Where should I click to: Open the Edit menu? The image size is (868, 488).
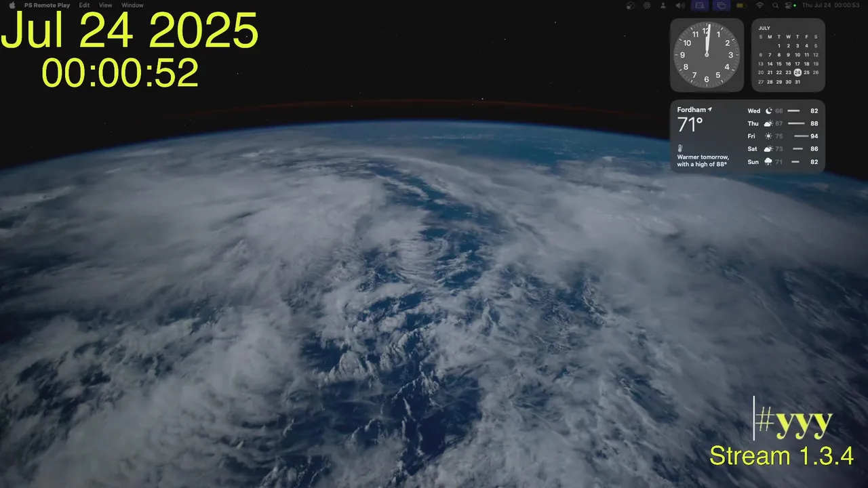pos(84,5)
